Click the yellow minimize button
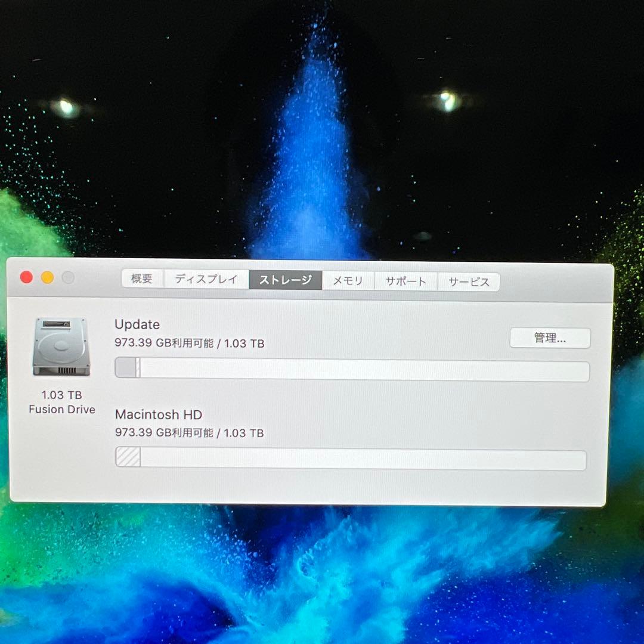The image size is (644, 644). (47, 277)
